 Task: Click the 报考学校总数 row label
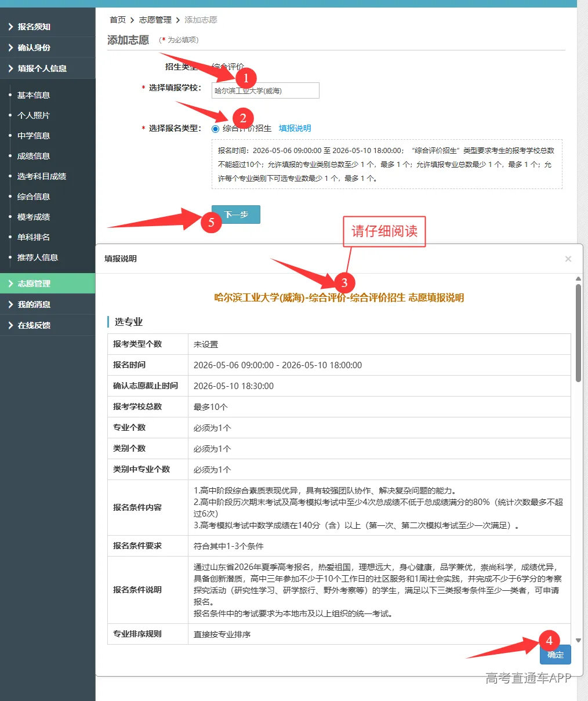tap(137, 406)
